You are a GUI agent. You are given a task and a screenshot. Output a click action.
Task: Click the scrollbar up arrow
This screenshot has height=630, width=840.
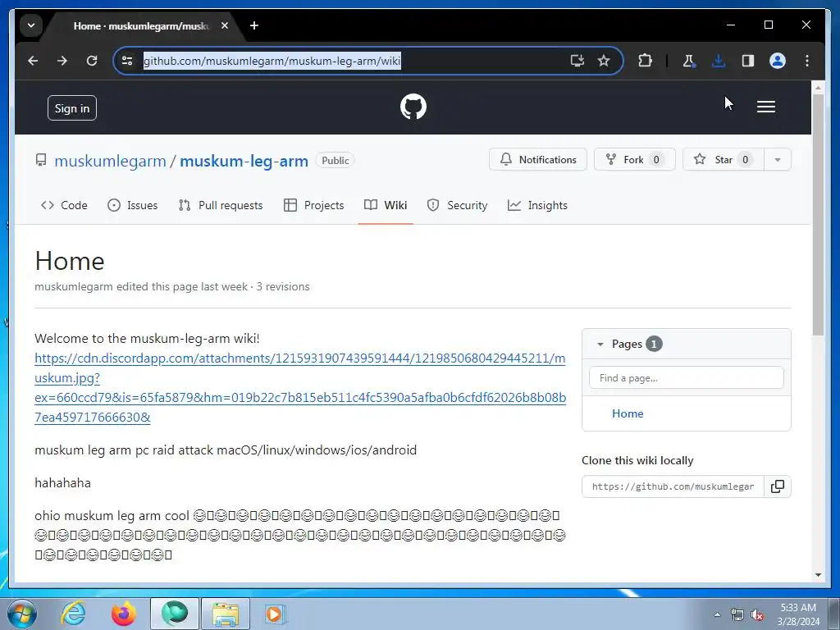point(818,87)
